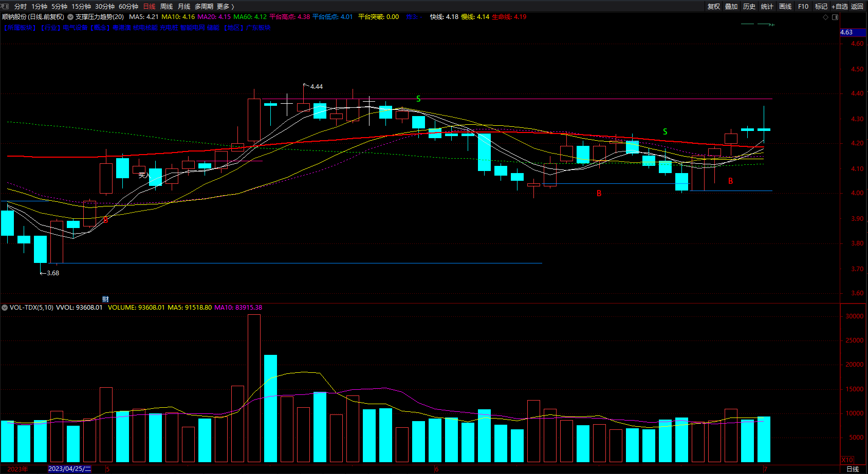Click the 电气设备 industry link

coord(76,28)
